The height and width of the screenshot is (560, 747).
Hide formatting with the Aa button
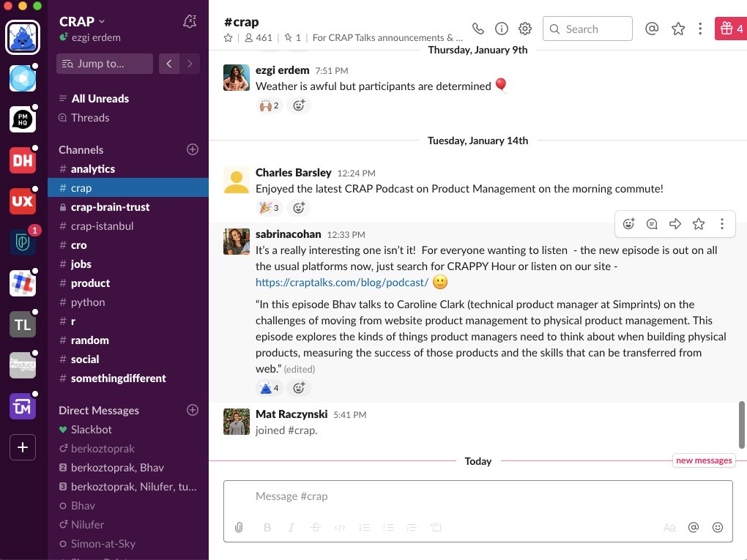point(669,527)
